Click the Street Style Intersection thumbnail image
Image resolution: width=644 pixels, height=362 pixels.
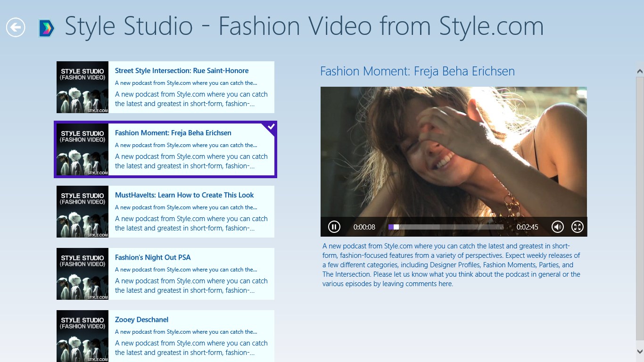click(83, 87)
